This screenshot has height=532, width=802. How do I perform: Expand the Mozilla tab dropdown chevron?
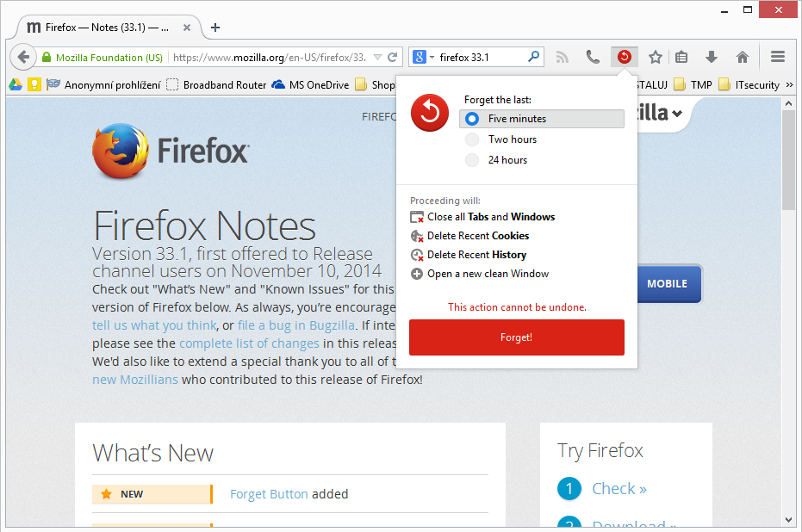[677, 114]
